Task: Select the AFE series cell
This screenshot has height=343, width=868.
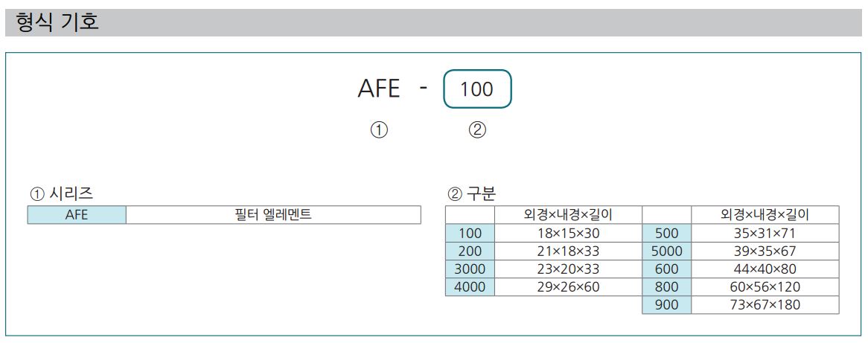Action: point(77,214)
